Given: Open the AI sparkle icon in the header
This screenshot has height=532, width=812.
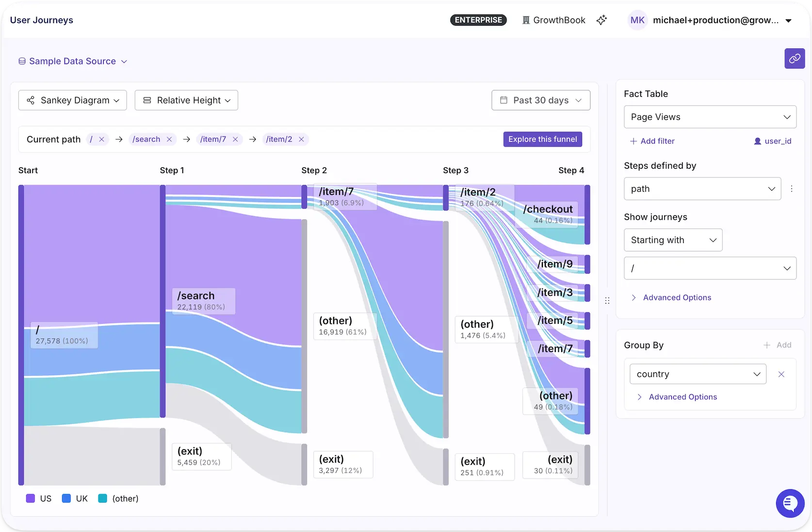Looking at the screenshot, I should pyautogui.click(x=601, y=20).
